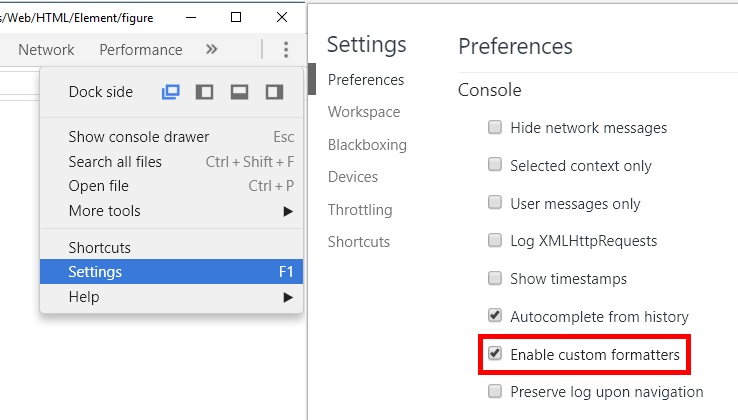Uncheck Enable custom formatters
Viewport: 738px width, 420px height.
click(x=494, y=354)
